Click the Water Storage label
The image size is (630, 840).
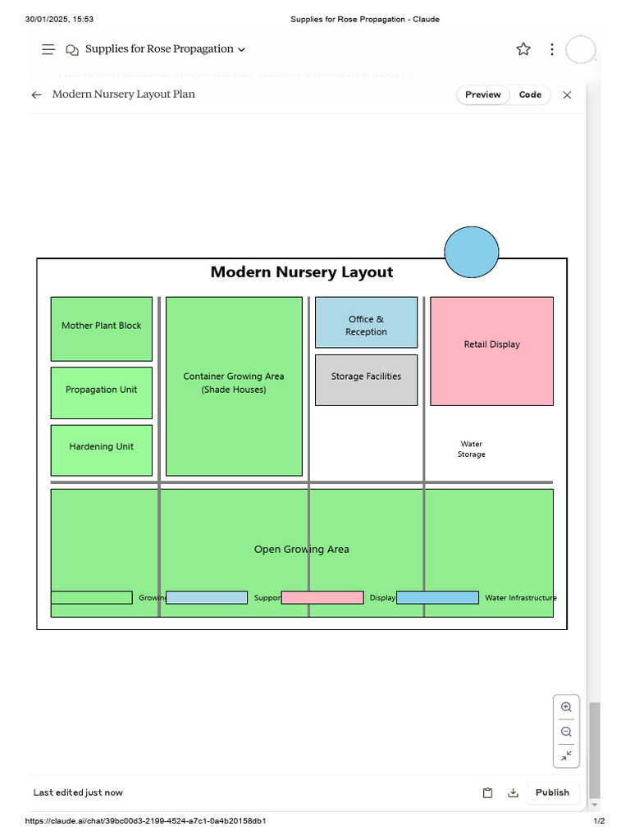472,449
